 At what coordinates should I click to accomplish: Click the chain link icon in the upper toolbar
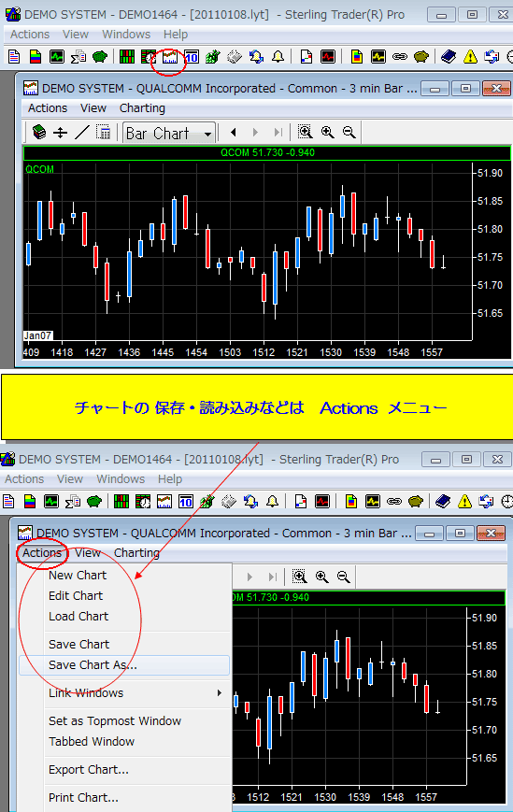coord(400,56)
